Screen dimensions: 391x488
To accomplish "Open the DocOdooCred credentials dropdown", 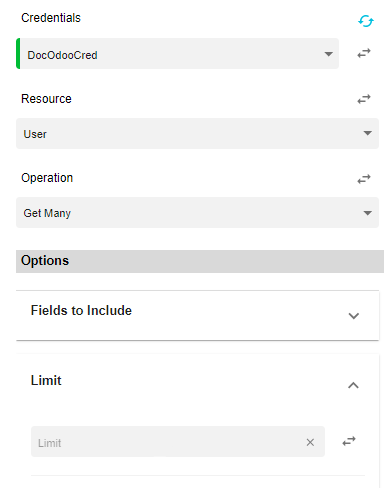I will tap(177, 54).
